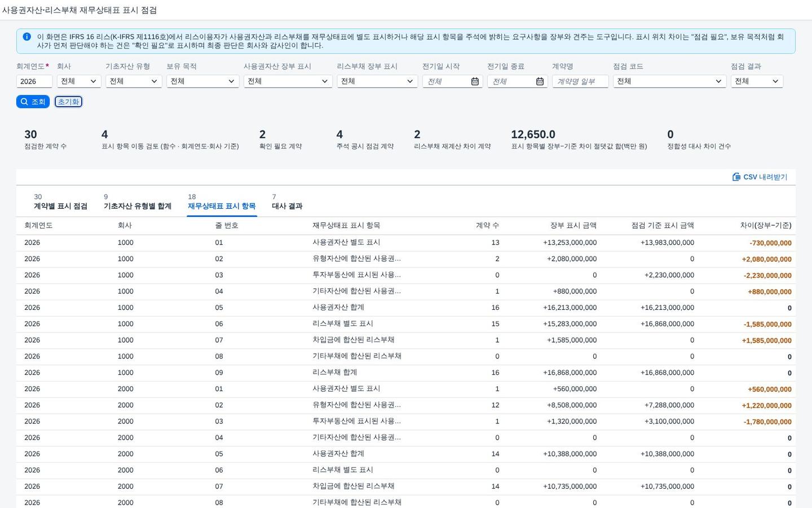
Task: Click the 30 점검한 계약 수 KPI
Action: [x=45, y=139]
